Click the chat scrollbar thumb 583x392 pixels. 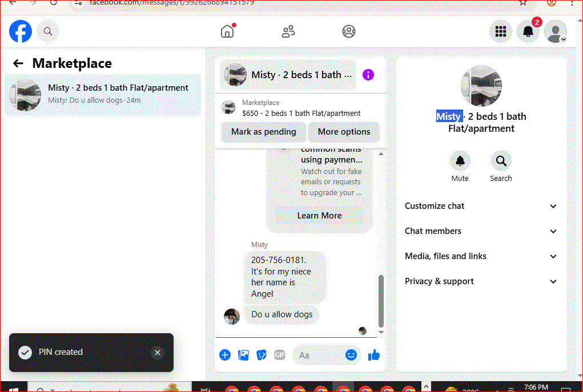tap(381, 301)
